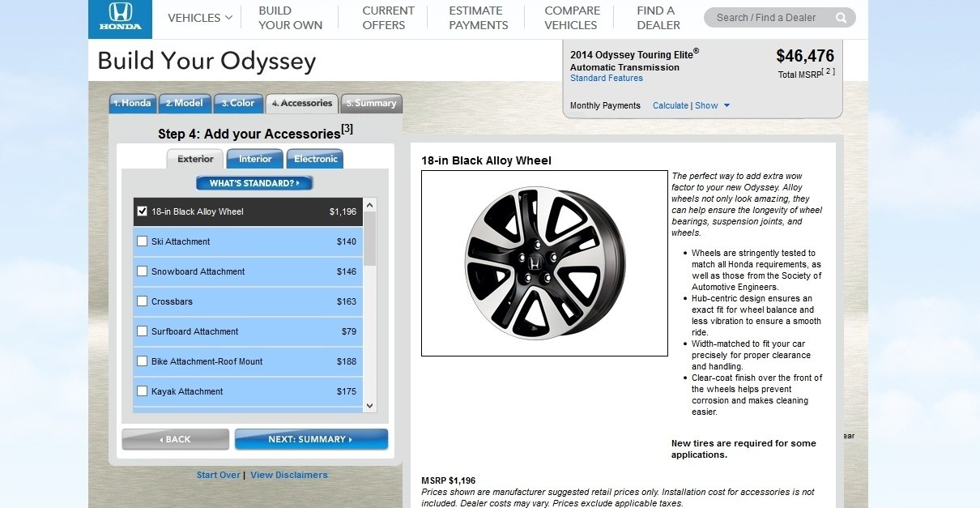Open Current Offers menu item
Screen dimensions: 980x508
(388, 18)
